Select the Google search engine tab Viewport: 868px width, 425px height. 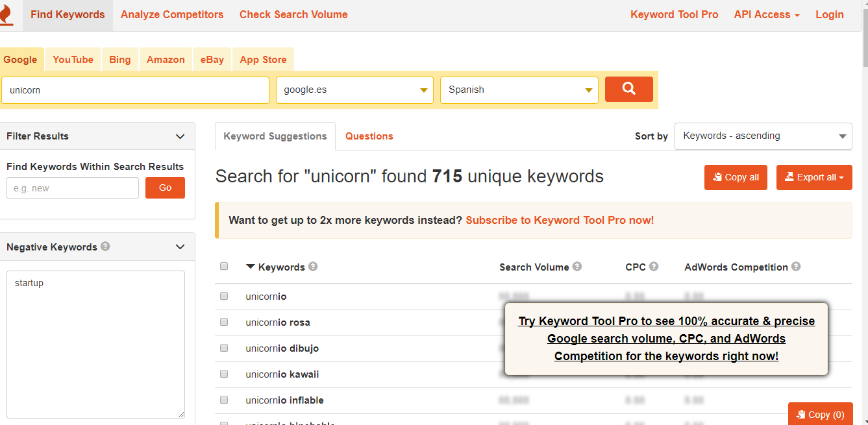20,59
